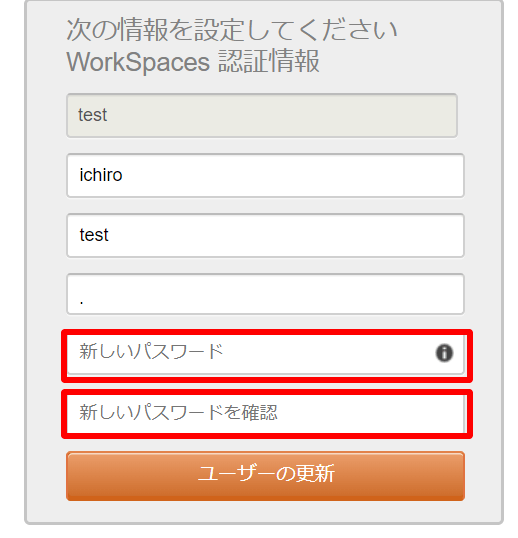Submit the form with the orange update button
This screenshot has height=538, width=518.
pos(266,476)
